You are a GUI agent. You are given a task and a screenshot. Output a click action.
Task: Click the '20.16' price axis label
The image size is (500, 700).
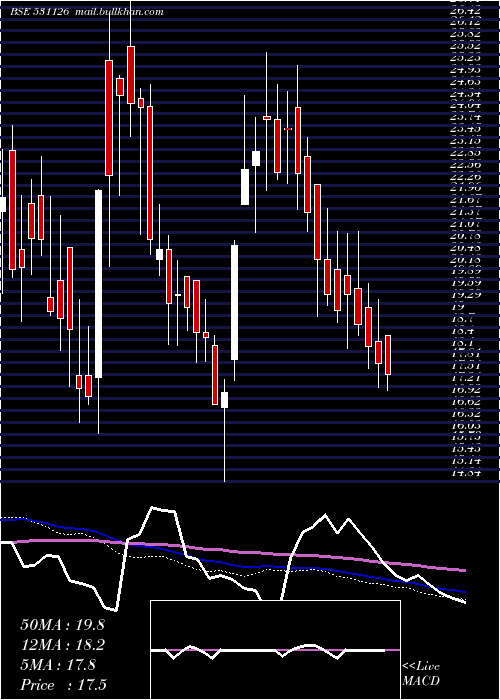point(466,259)
